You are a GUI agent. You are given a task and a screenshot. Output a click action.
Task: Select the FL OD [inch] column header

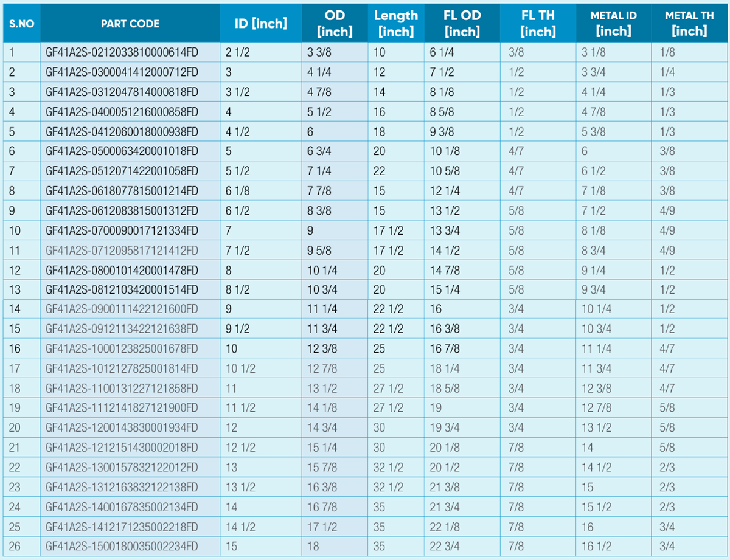(462, 22)
